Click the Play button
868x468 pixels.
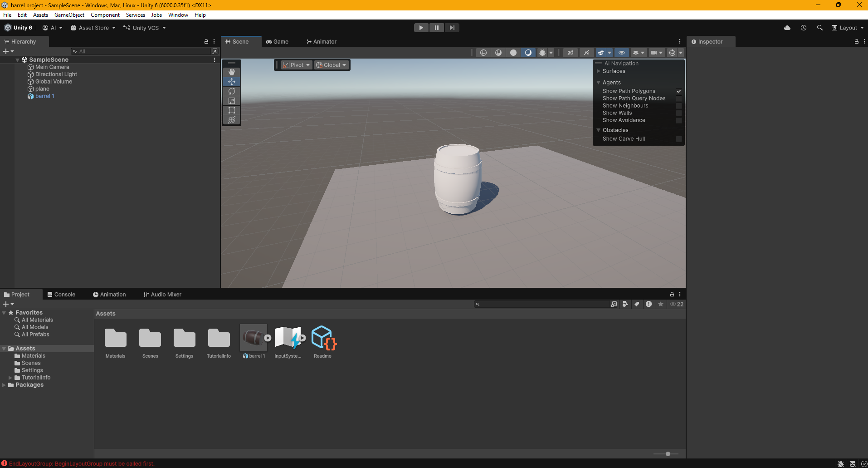[421, 28]
